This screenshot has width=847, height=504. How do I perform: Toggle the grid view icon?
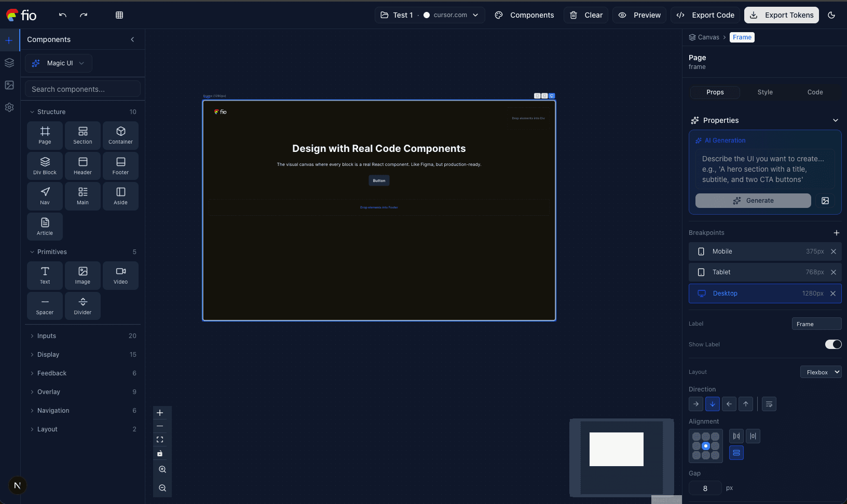pyautogui.click(x=119, y=15)
